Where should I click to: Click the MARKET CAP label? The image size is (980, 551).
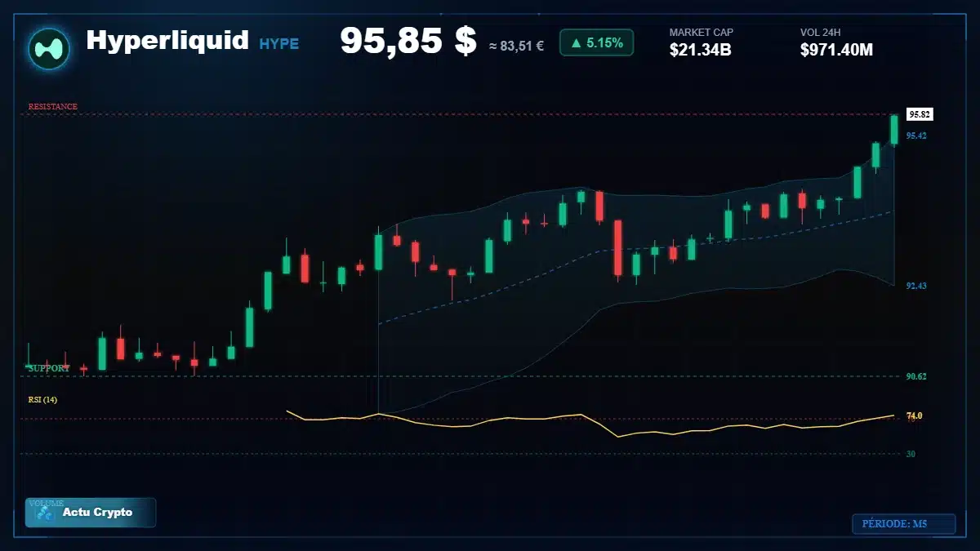[702, 33]
